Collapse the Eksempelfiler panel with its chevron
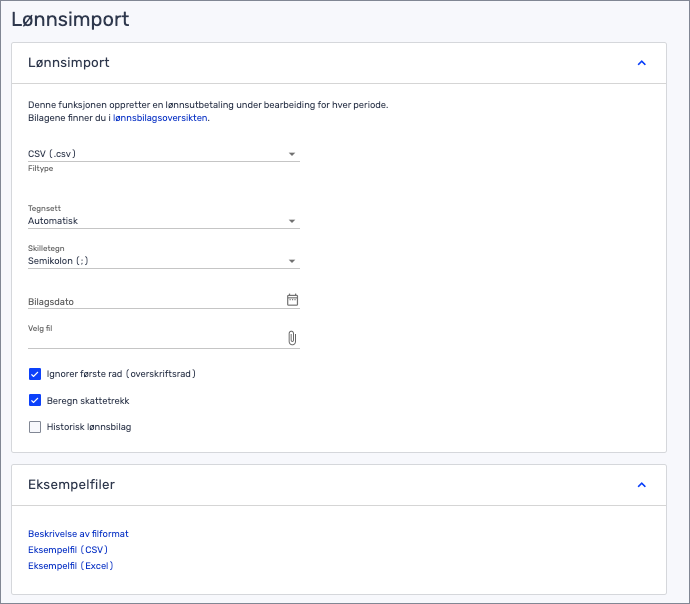690x604 pixels. click(x=642, y=485)
